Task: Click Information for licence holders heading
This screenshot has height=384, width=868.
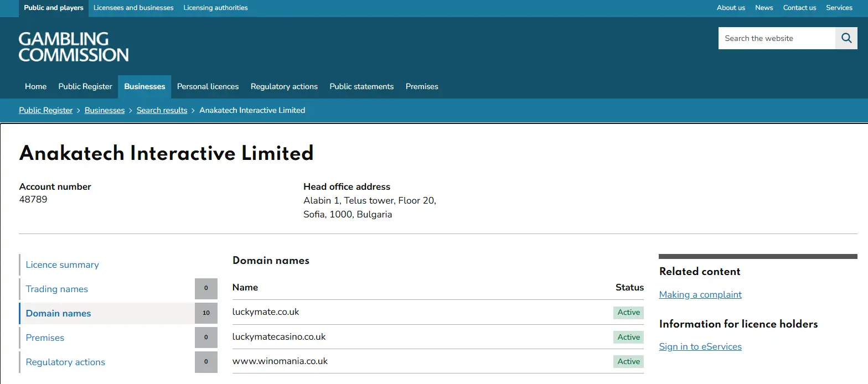Action: point(738,324)
